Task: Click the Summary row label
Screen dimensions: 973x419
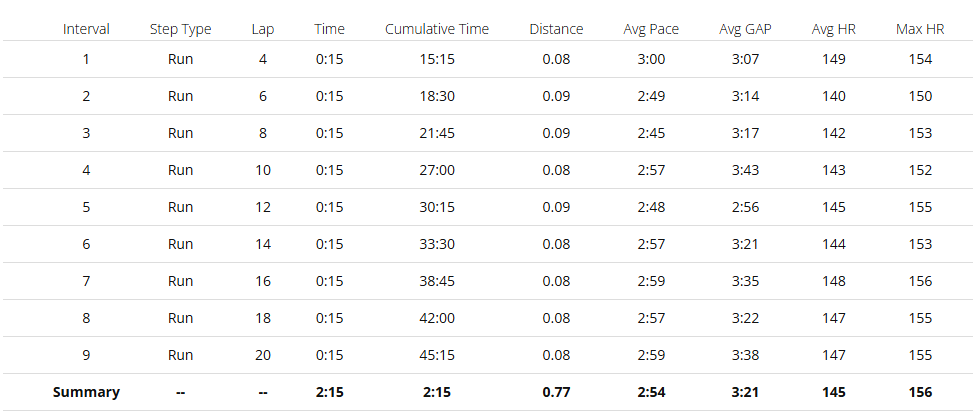Action: [86, 392]
